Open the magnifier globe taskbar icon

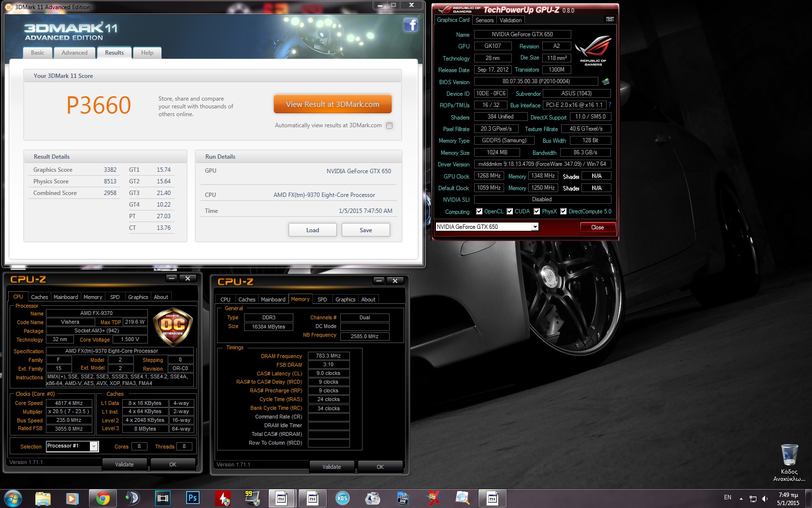pos(463,498)
